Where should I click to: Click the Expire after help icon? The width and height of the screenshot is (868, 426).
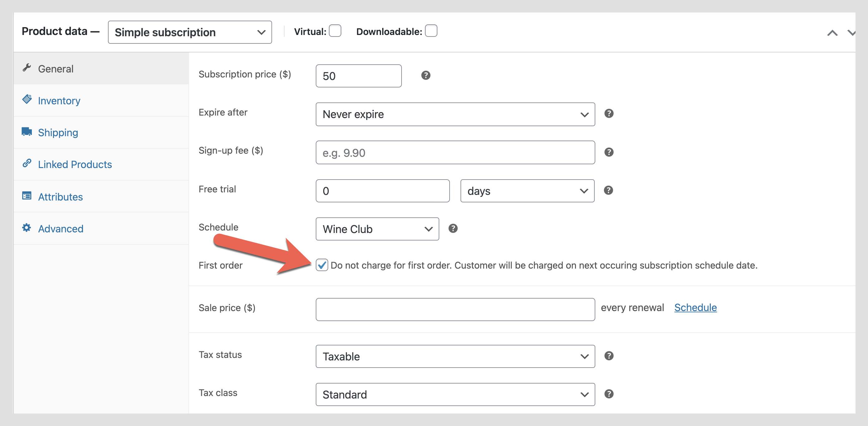(608, 114)
